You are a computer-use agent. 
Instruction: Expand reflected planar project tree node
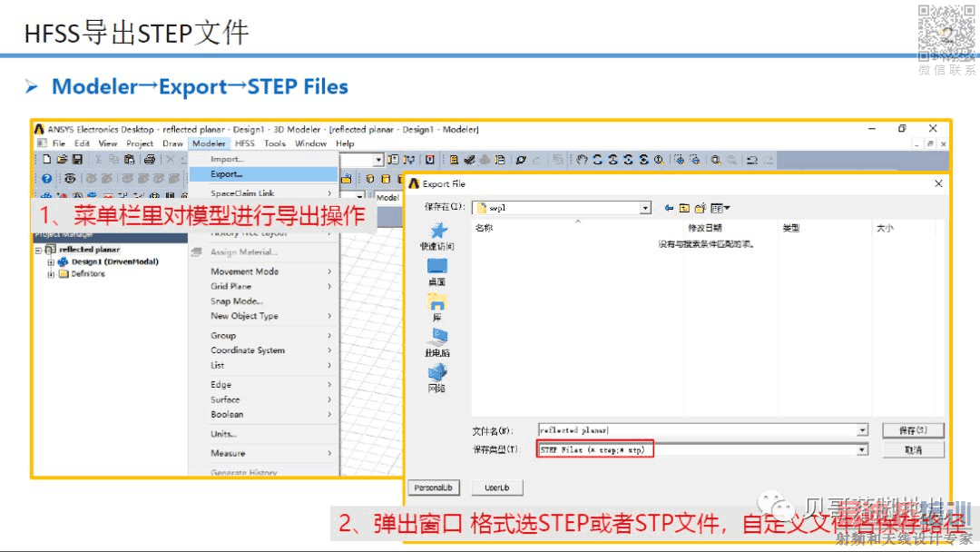click(x=39, y=250)
